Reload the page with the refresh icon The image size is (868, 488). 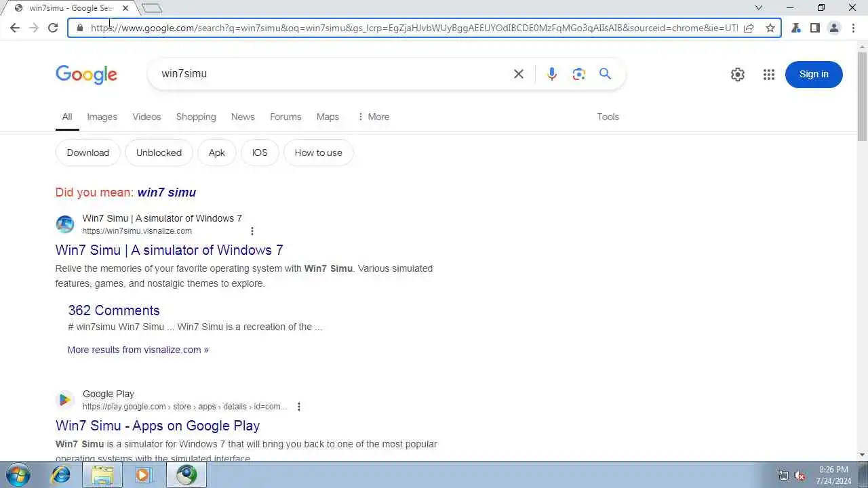(x=53, y=28)
